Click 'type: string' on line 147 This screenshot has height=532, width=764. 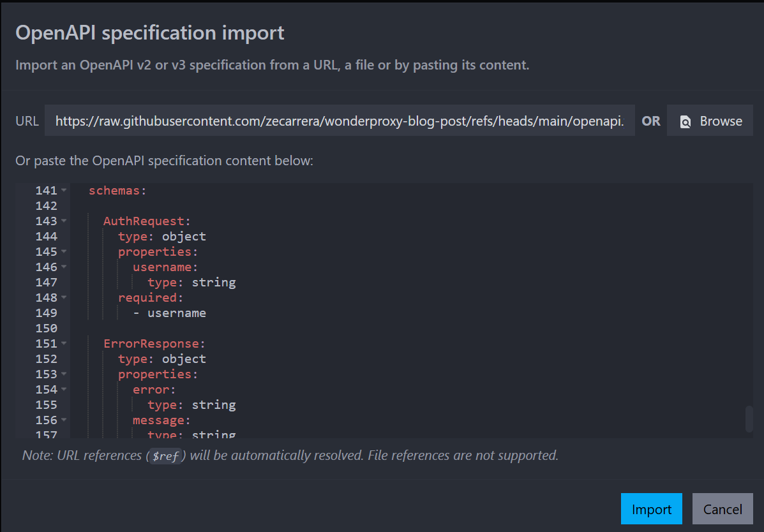tap(191, 282)
